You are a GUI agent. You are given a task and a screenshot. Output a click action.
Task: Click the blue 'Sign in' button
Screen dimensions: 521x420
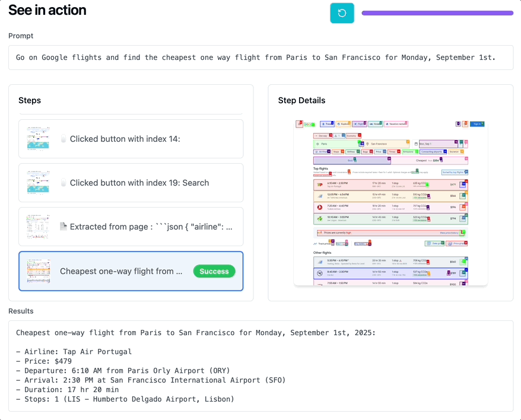pyautogui.click(x=477, y=124)
